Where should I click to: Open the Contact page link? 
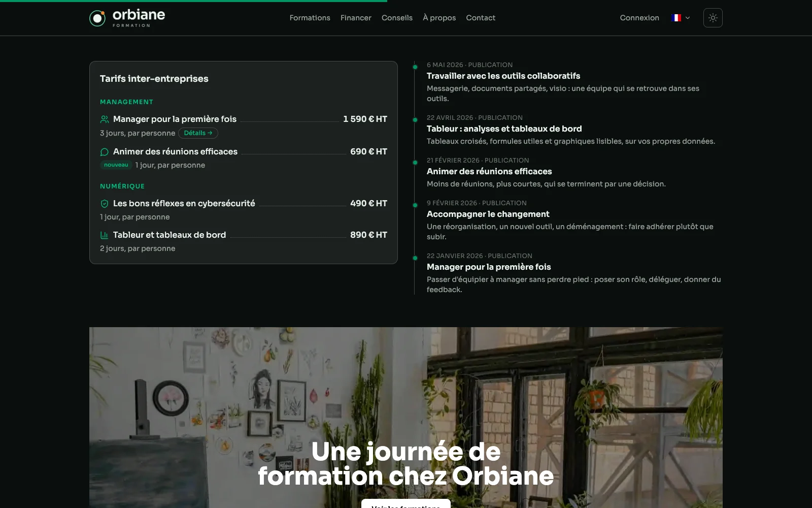pos(481,18)
